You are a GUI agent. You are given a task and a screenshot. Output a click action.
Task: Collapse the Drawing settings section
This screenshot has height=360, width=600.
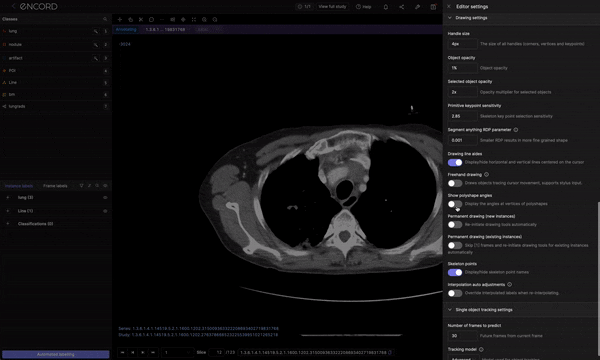tap(450, 18)
